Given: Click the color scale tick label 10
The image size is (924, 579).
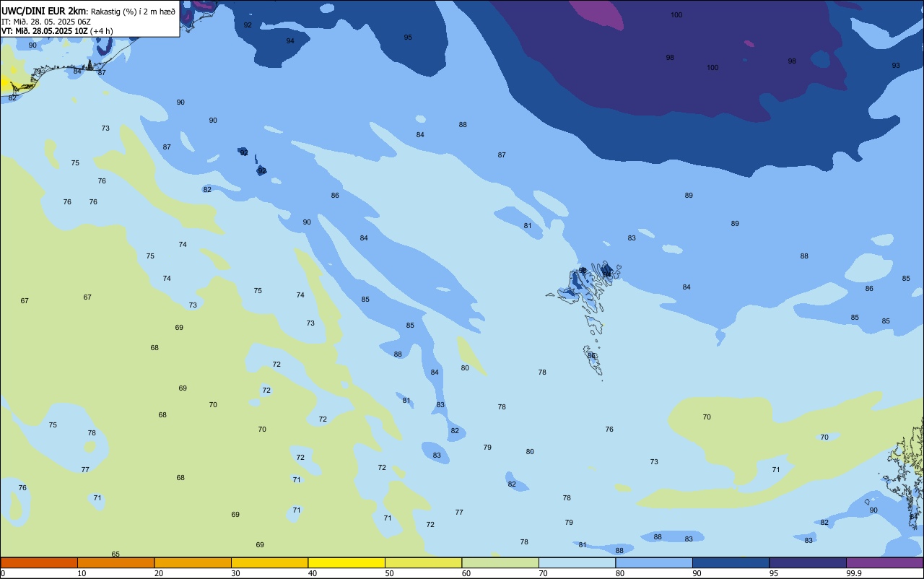Looking at the screenshot, I should 82,573.
